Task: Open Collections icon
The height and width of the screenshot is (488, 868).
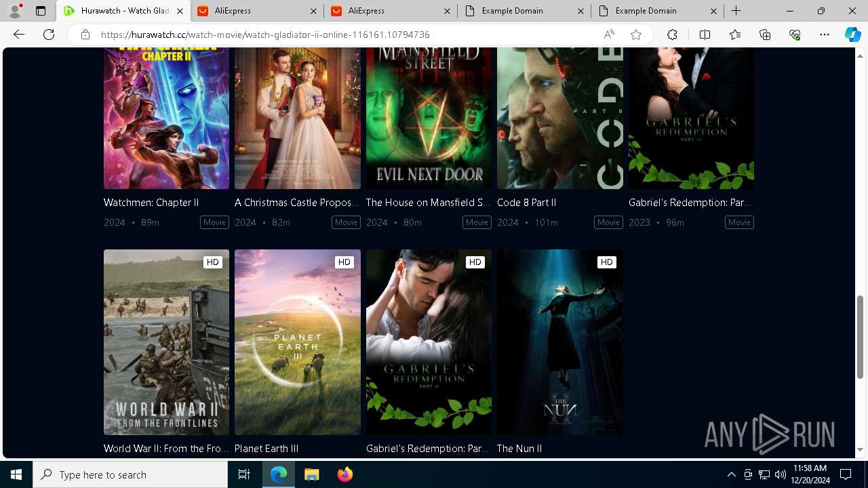Action: [765, 35]
